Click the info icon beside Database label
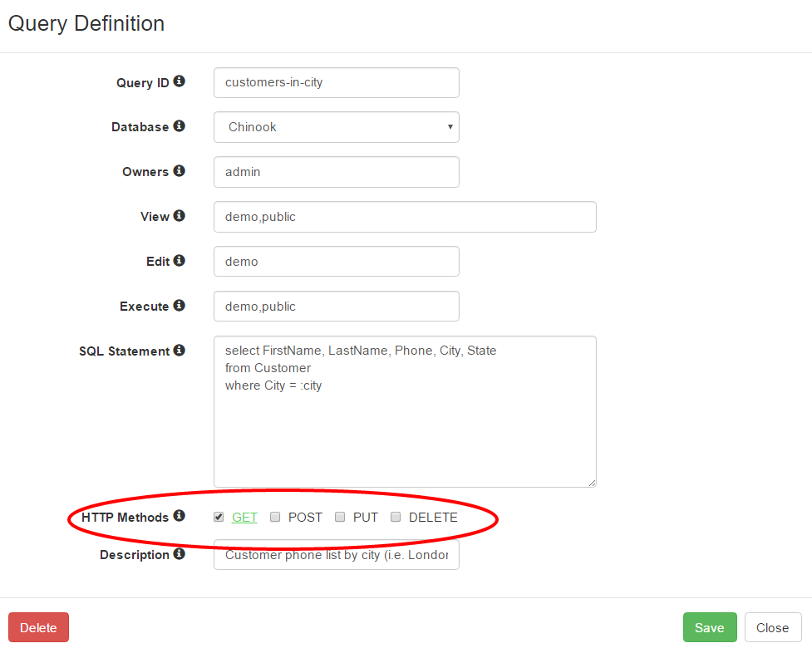 tap(180, 125)
